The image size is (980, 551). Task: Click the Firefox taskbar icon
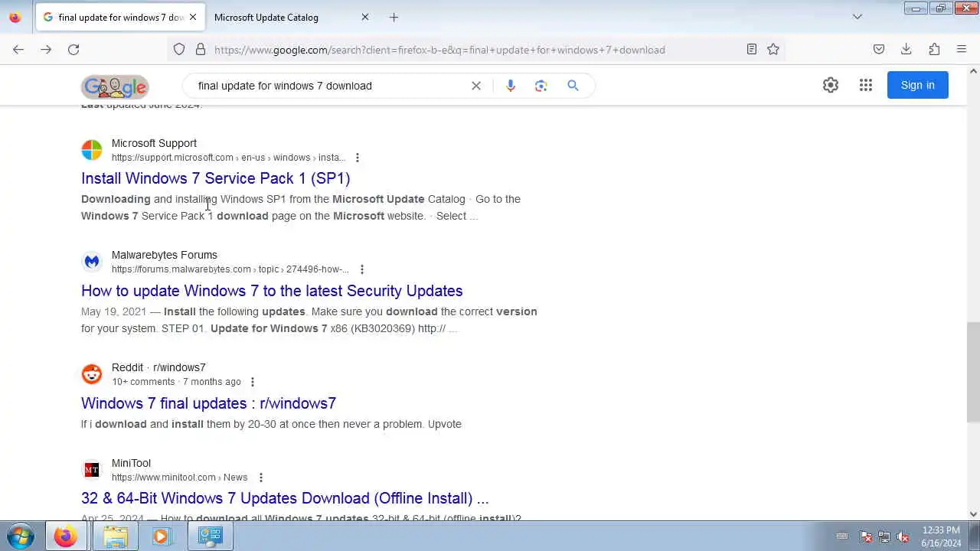[x=65, y=536]
